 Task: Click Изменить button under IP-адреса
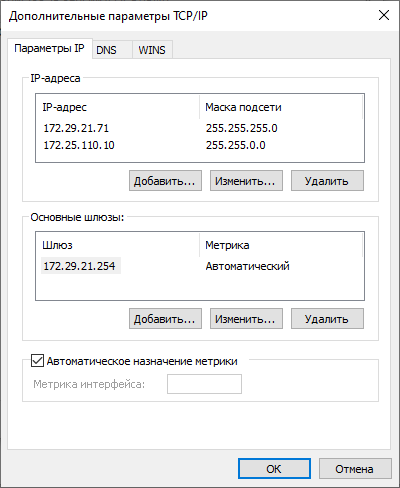tap(246, 181)
